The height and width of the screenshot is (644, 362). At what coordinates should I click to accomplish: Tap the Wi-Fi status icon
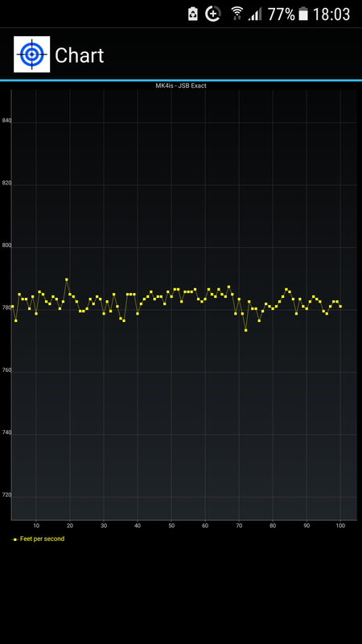coord(237,14)
